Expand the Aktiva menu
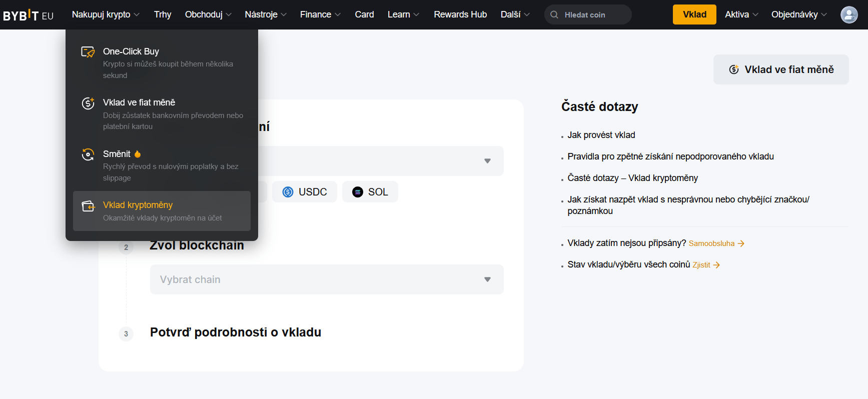 (741, 15)
